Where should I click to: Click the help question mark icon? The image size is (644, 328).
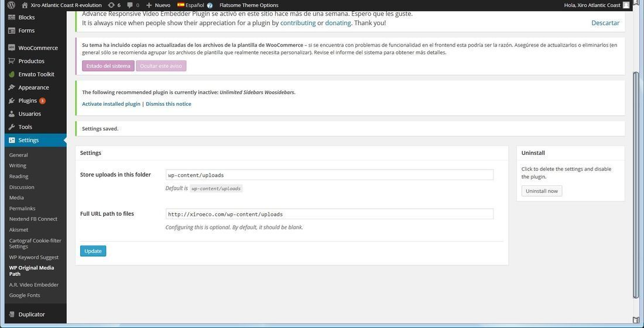point(210,5)
